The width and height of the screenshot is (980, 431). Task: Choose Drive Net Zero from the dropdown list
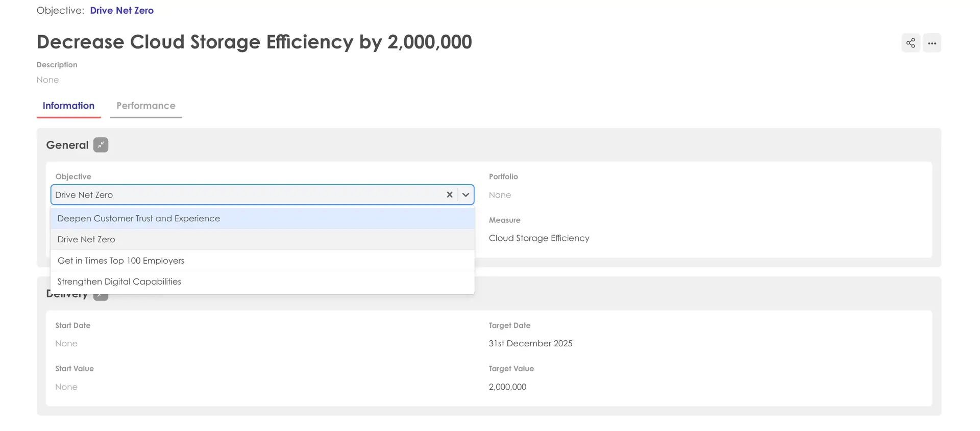pyautogui.click(x=262, y=239)
